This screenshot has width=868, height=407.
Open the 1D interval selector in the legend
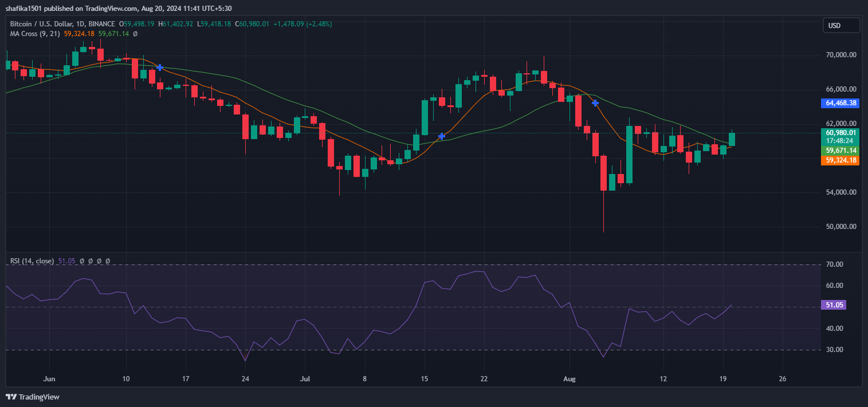[x=81, y=23]
